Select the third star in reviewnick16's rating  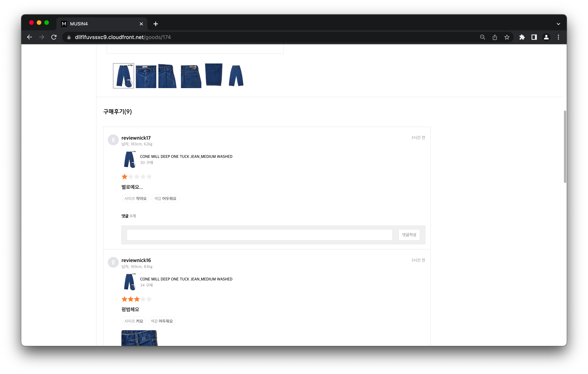137,299
